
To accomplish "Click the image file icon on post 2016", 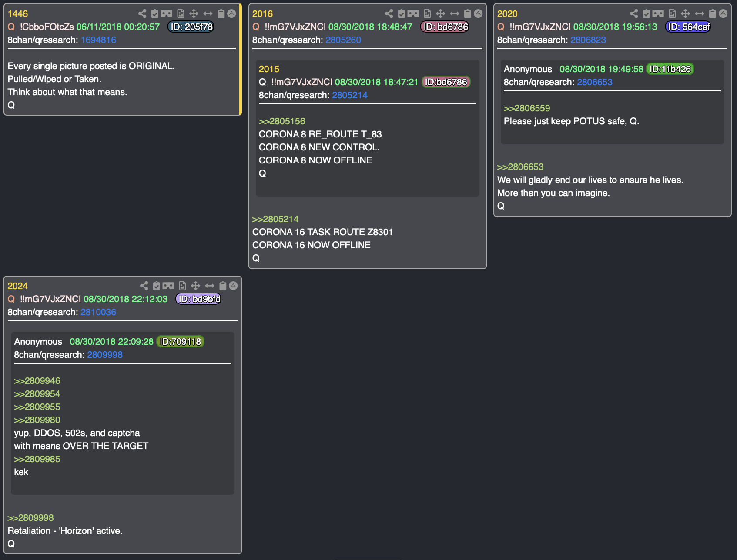I will 427,13.
